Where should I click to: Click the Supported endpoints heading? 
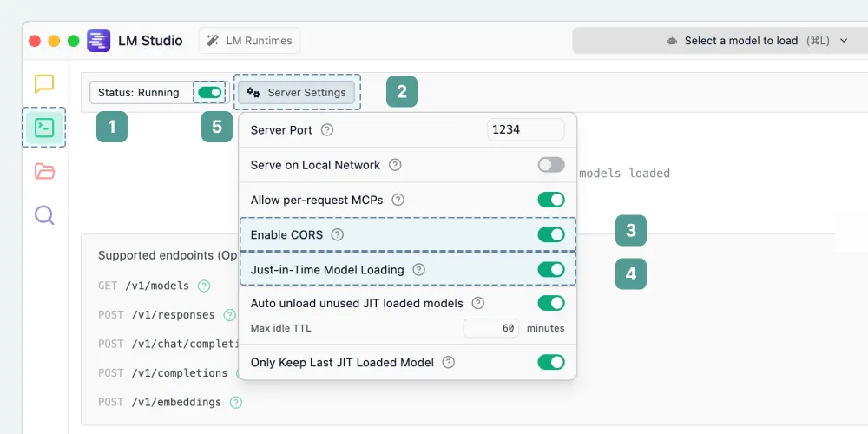(168, 255)
